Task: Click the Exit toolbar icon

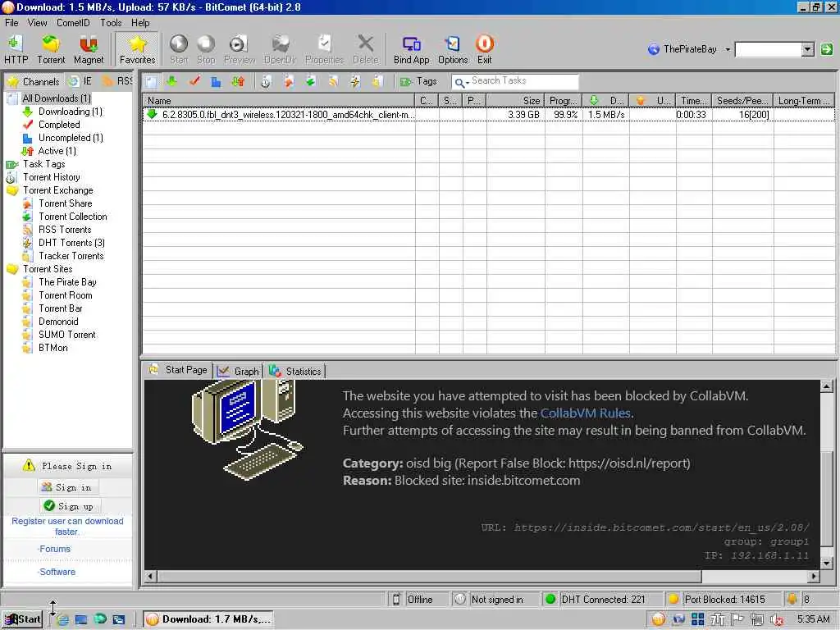Action: (x=484, y=49)
